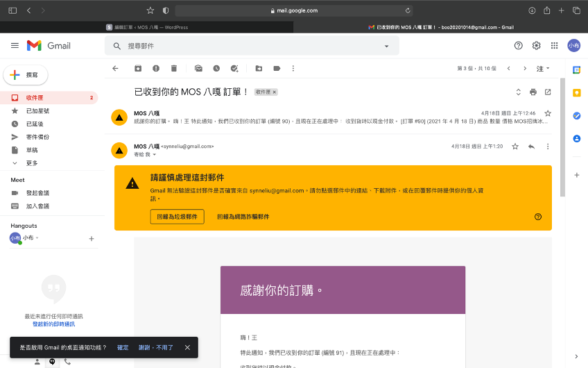Archive this email with the archive icon
The width and height of the screenshot is (588, 368).
tap(137, 68)
